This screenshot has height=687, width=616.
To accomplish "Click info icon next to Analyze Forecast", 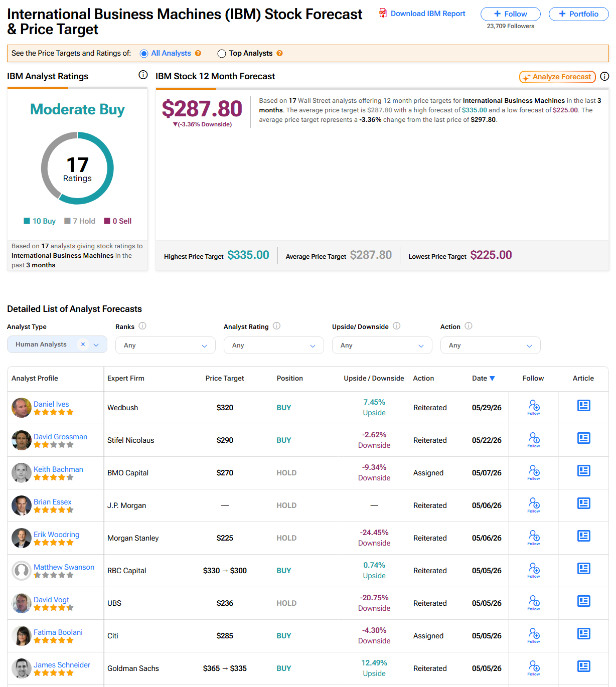I will tap(604, 76).
